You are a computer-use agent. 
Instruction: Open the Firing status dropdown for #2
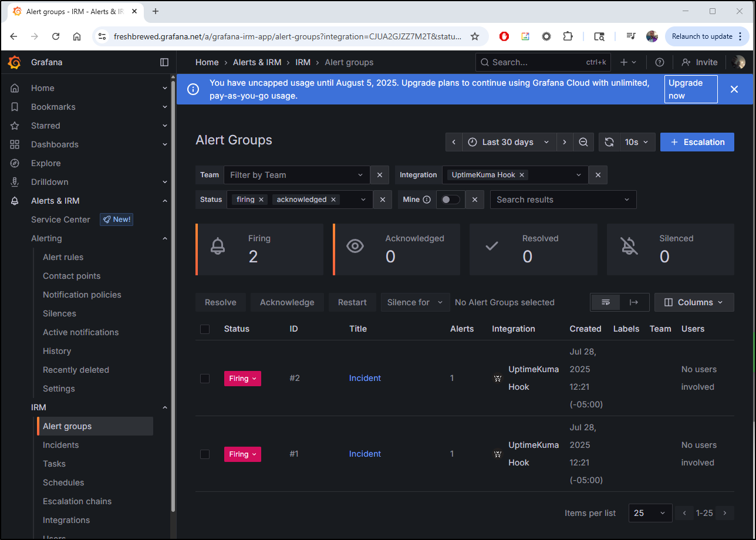[x=242, y=379]
